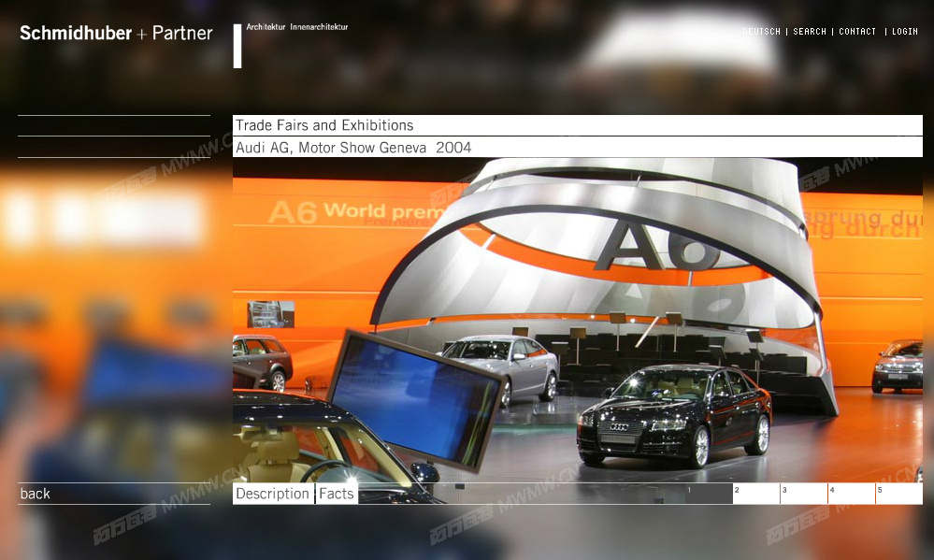Open the Facts tab
Screen dimensions: 934x560
(337, 494)
